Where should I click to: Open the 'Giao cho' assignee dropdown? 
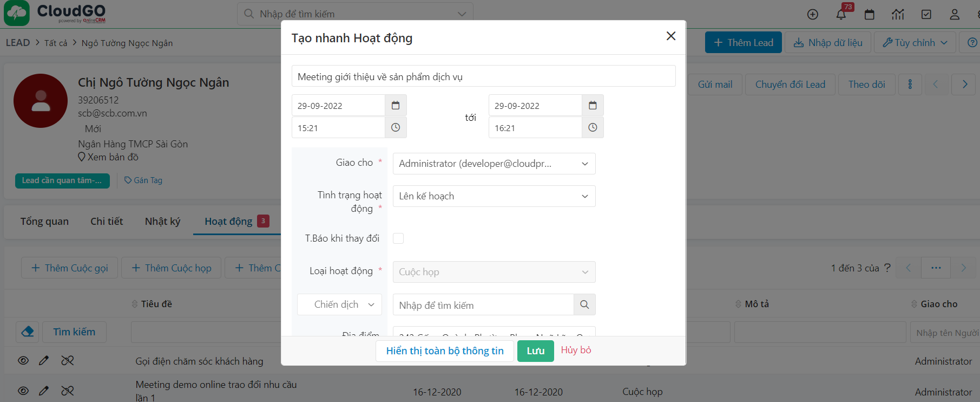point(494,163)
